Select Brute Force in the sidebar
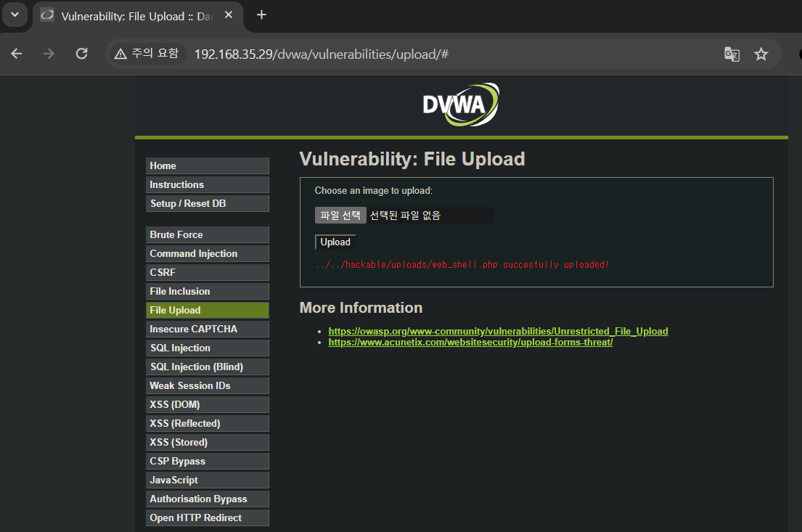This screenshot has width=802, height=532. [x=207, y=235]
